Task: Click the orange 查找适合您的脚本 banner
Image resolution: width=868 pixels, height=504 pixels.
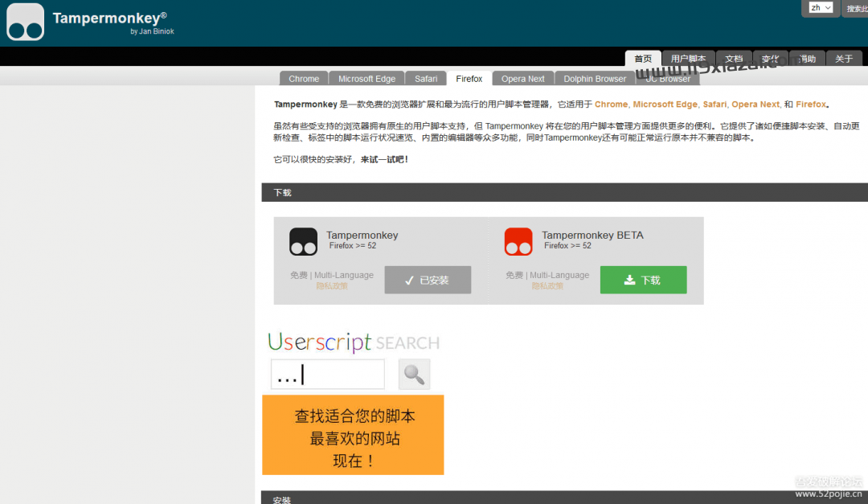Action: (353, 435)
